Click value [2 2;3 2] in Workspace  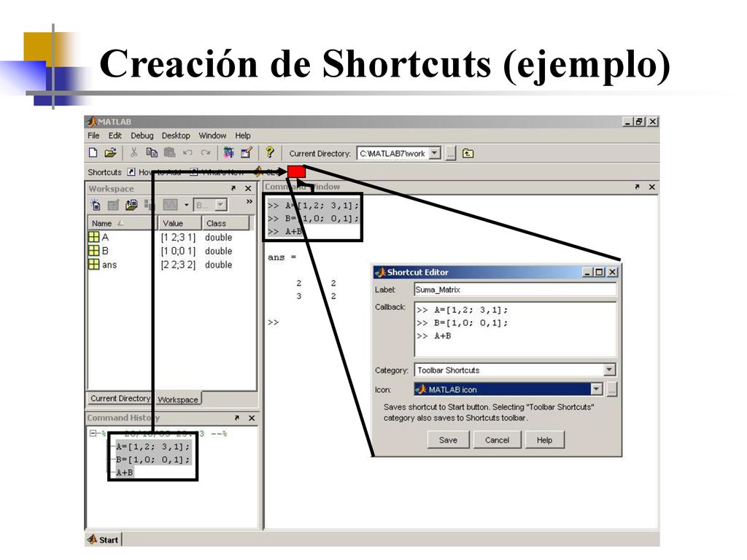click(178, 265)
